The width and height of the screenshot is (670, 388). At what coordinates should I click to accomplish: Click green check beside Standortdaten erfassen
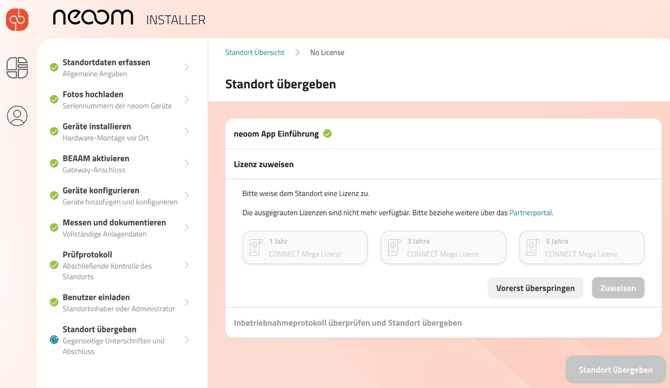54,68
